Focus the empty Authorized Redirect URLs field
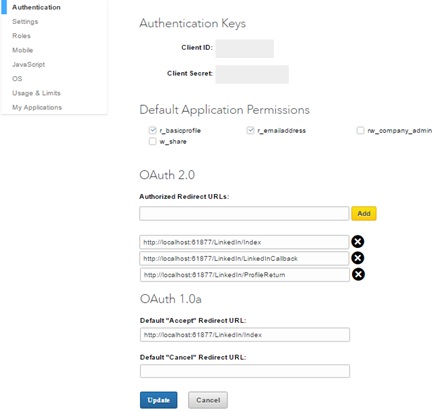Viewport: 437px width, 412px height. (244, 213)
